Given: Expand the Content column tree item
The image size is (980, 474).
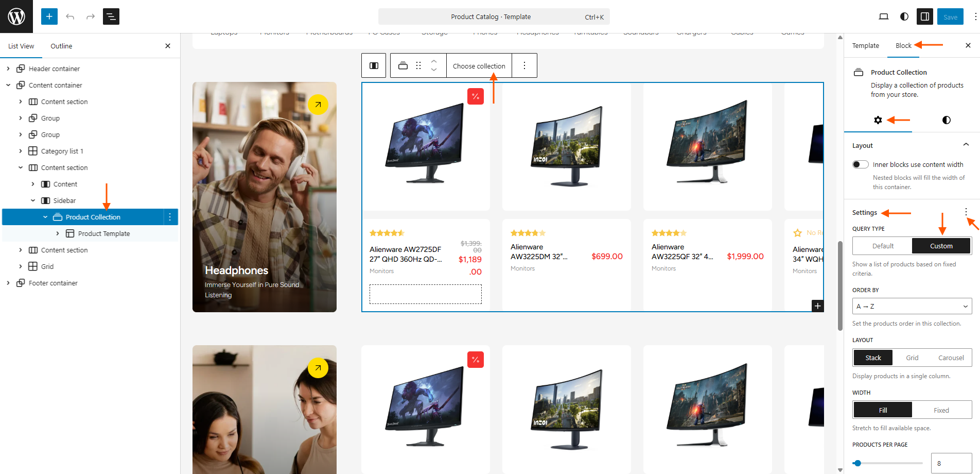Looking at the screenshot, I should (33, 184).
